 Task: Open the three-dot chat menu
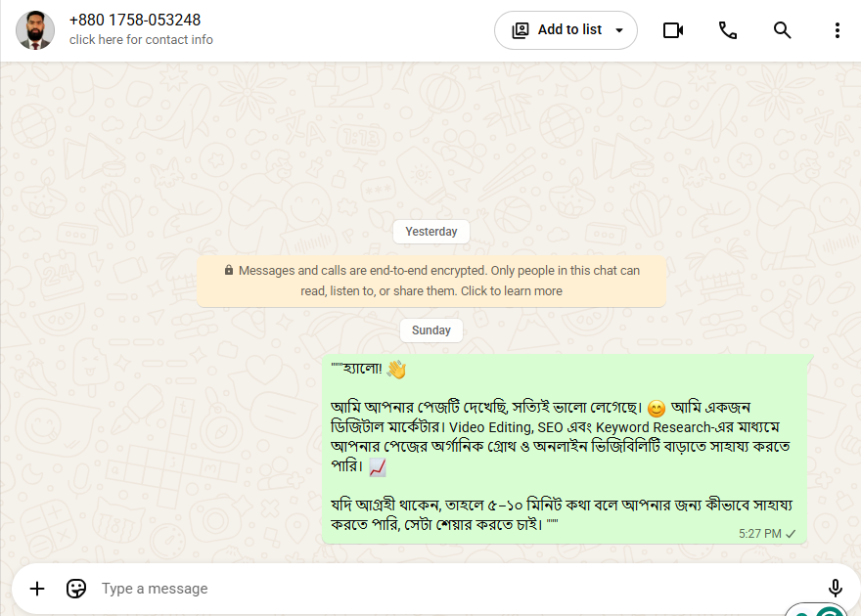click(837, 30)
